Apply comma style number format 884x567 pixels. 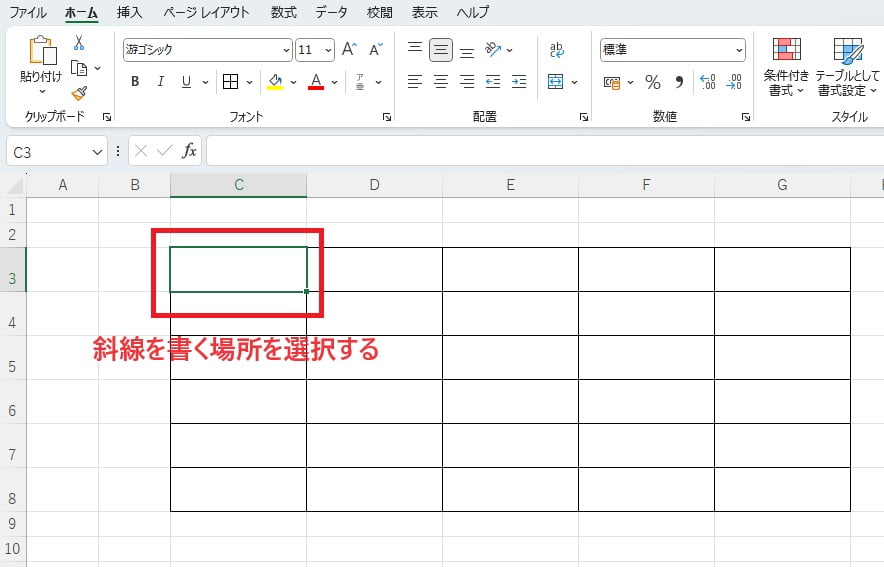679,82
